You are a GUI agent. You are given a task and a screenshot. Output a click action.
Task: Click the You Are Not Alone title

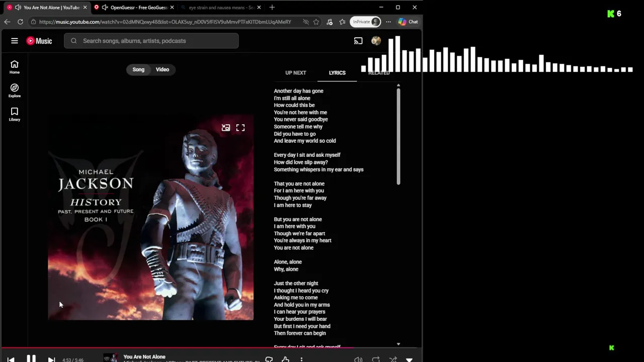coord(144,357)
